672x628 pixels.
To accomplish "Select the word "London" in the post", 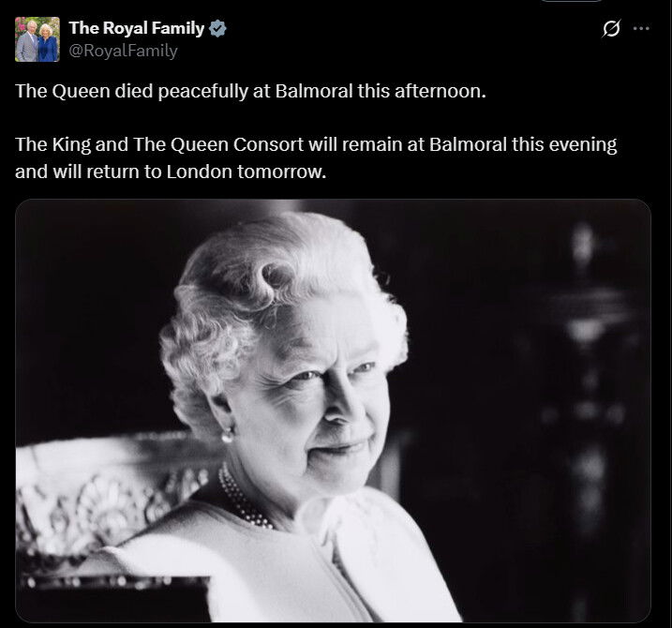I will coord(200,172).
